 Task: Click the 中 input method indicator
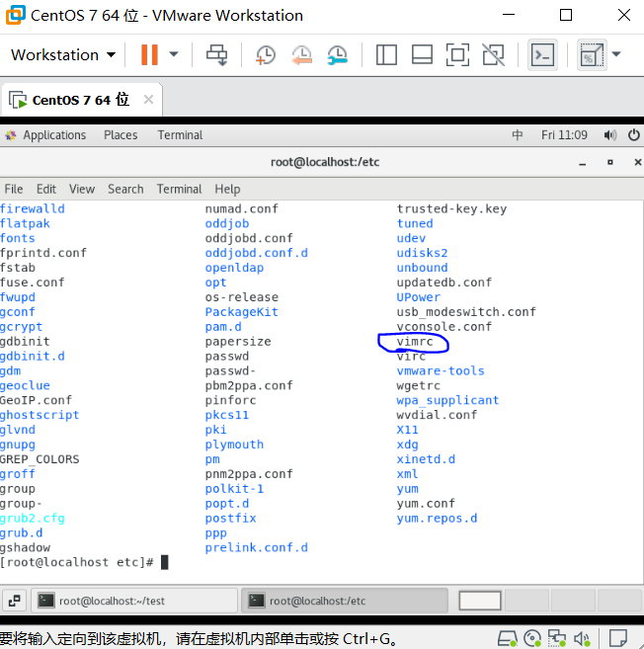tap(518, 135)
